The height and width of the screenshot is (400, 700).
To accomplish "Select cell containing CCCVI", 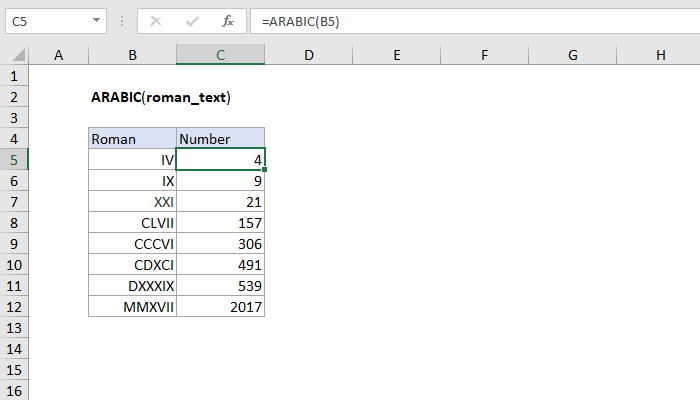I will click(x=133, y=244).
